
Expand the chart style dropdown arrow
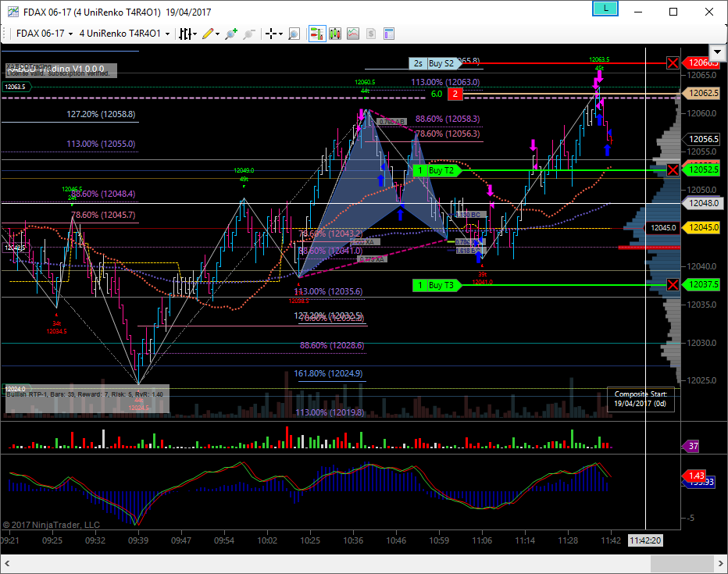195,34
